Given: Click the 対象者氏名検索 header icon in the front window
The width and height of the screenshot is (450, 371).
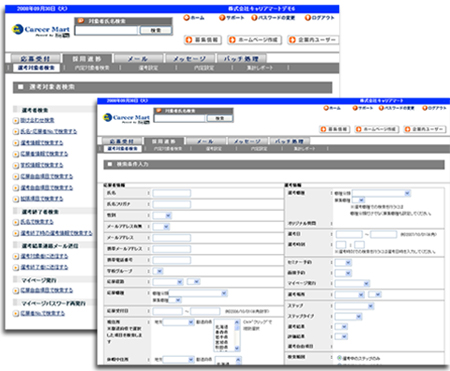Looking at the screenshot, I should 159,111.
